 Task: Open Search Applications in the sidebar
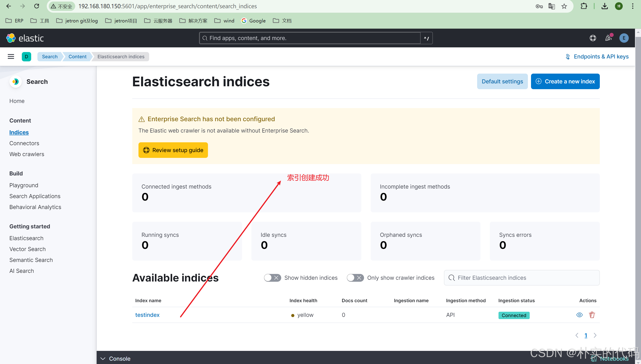[35, 196]
